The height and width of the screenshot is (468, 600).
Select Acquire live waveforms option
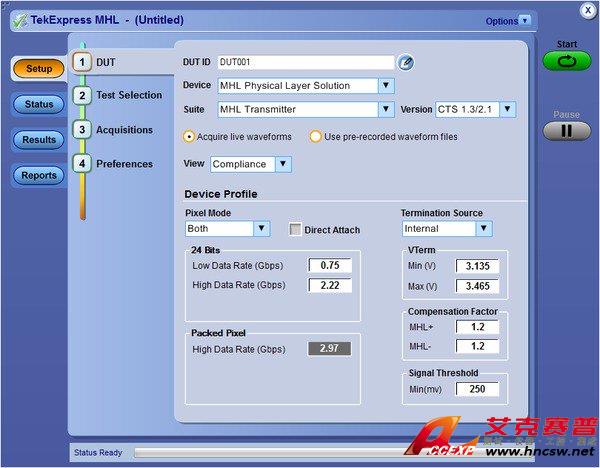pos(189,137)
